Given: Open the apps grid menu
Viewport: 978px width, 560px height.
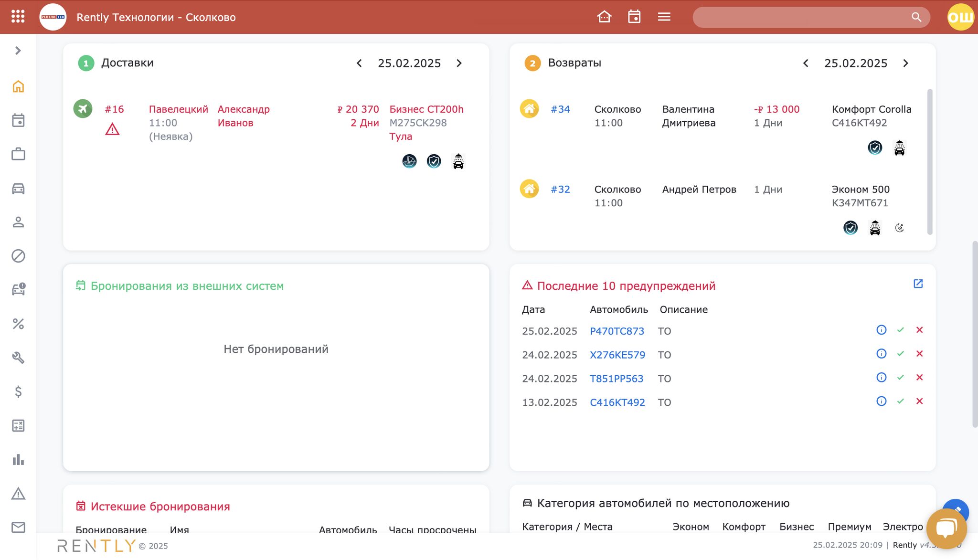Looking at the screenshot, I should (18, 17).
